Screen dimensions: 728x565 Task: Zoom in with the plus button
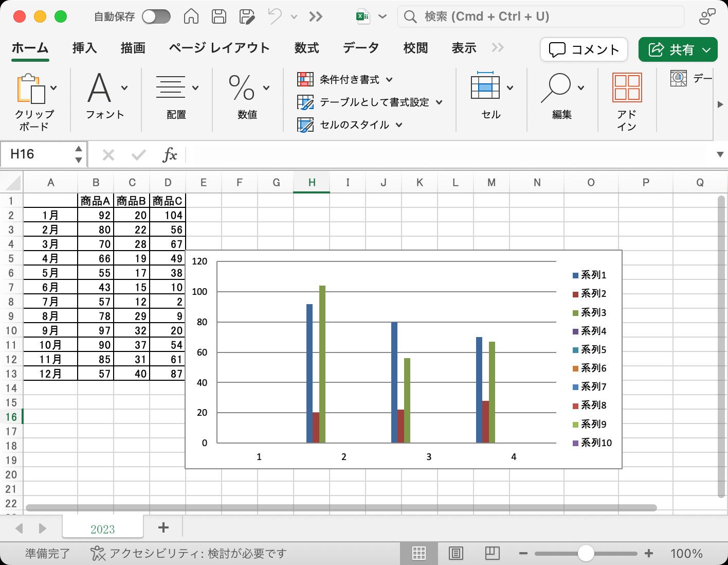point(649,553)
